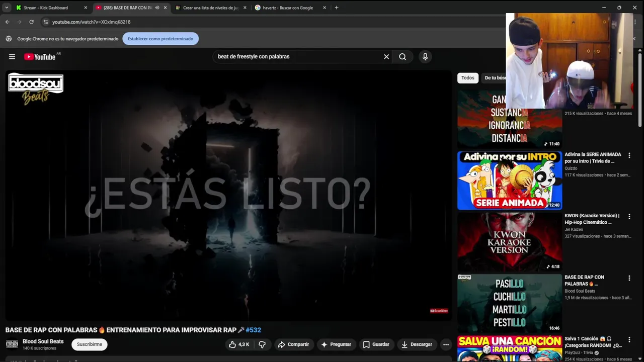Open options for KWON Karaoke Version video
The width and height of the screenshot is (644, 362).
tap(629, 217)
